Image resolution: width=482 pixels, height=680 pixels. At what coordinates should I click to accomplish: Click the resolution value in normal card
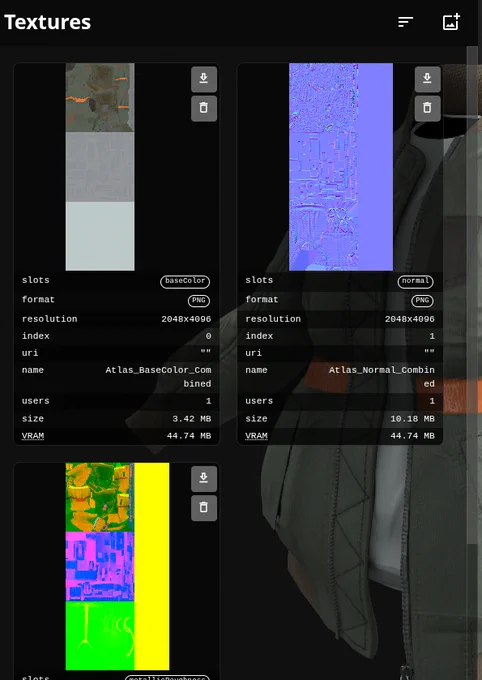(410, 319)
